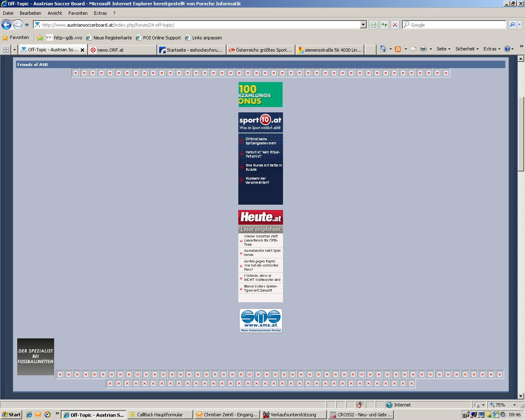Click the Favoriten star button
The image size is (525, 420).
[x=16, y=37]
